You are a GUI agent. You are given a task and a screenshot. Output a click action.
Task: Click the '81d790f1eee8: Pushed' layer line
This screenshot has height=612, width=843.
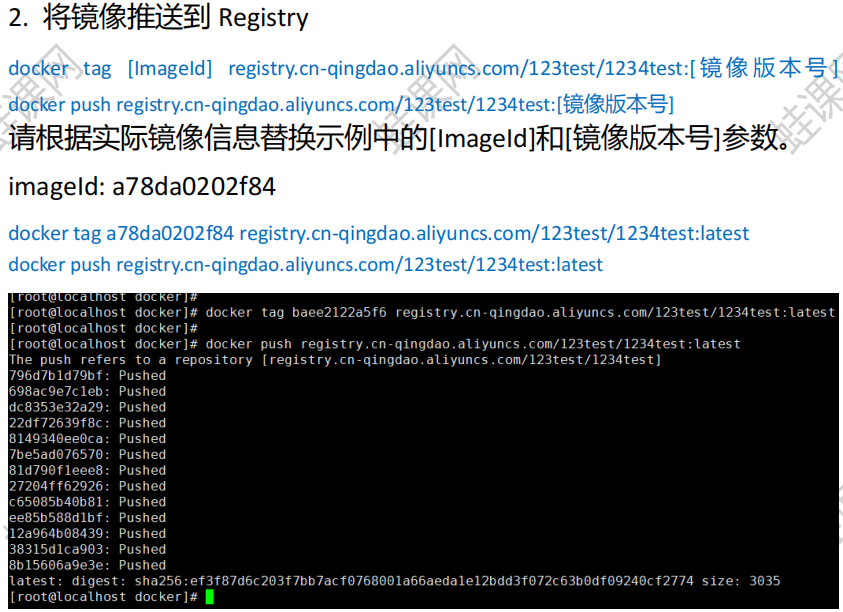point(88,471)
